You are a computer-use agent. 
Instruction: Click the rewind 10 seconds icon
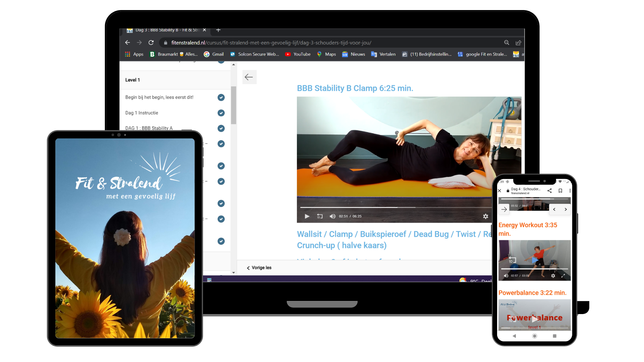320,216
